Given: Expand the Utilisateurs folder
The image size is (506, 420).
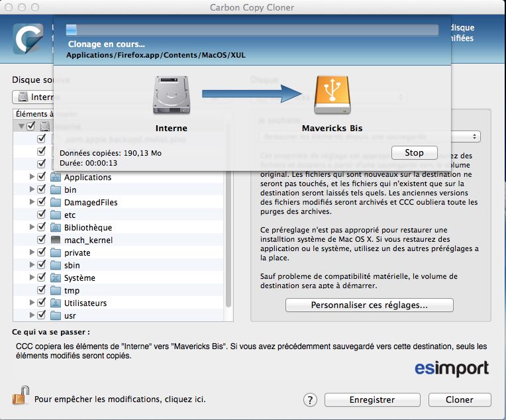Looking at the screenshot, I should click(32, 303).
